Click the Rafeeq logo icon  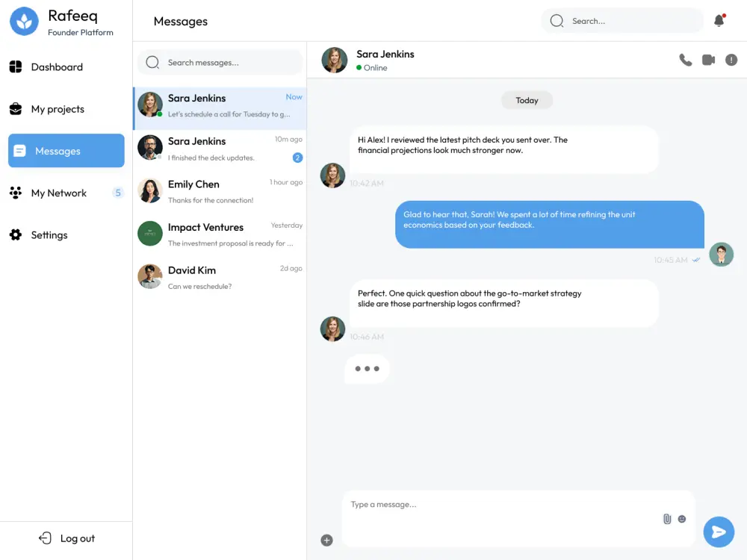point(24,21)
